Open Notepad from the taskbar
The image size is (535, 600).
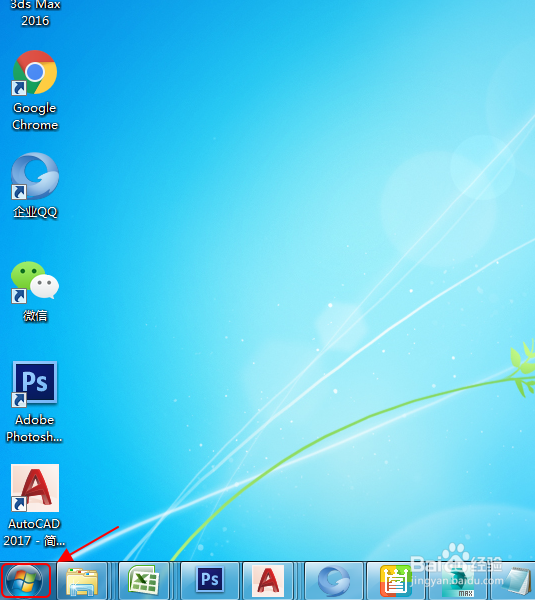pyautogui.click(x=516, y=581)
